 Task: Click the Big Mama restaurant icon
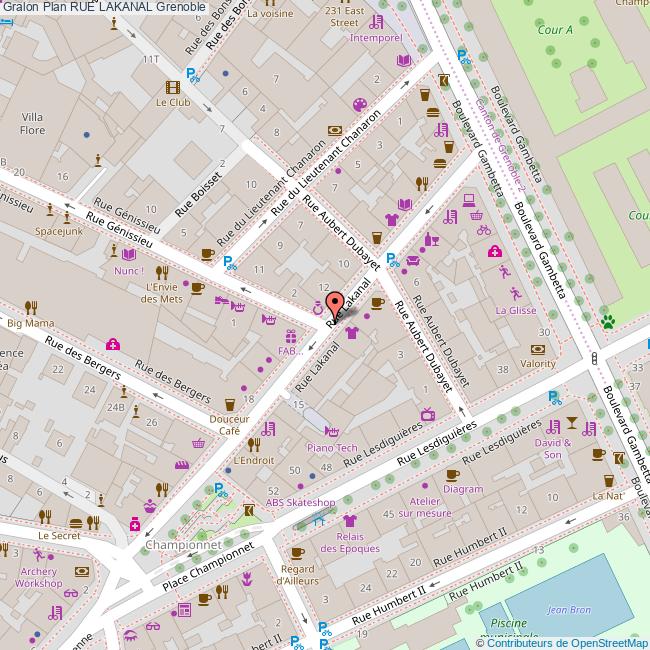[x=31, y=307]
